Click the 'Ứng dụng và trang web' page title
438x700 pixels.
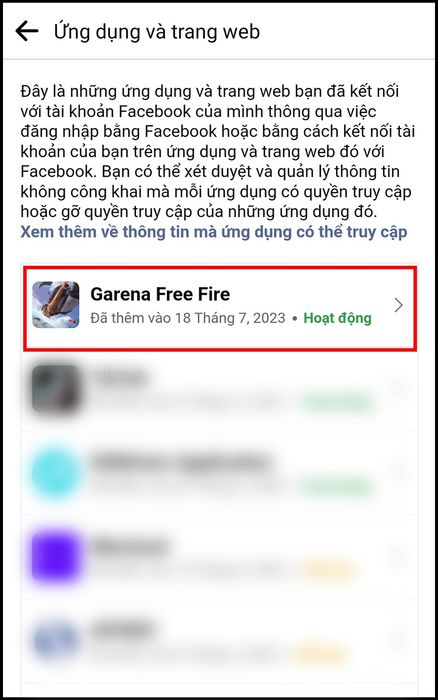click(157, 32)
